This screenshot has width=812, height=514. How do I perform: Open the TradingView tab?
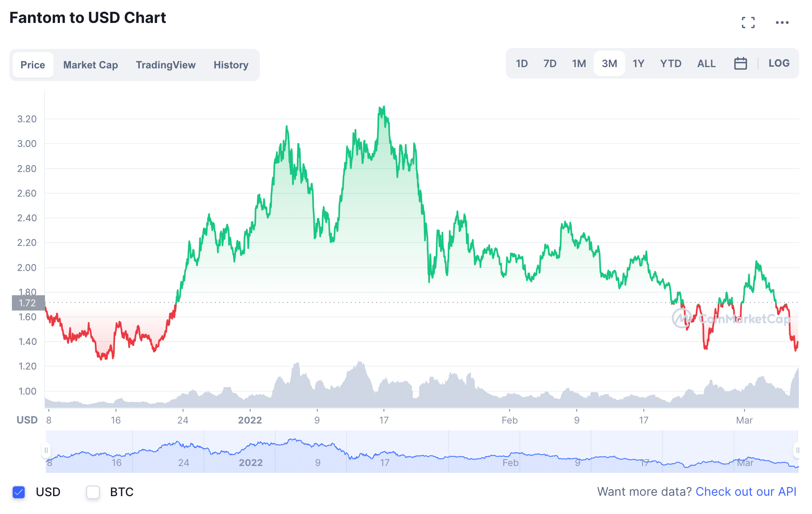[166, 65]
